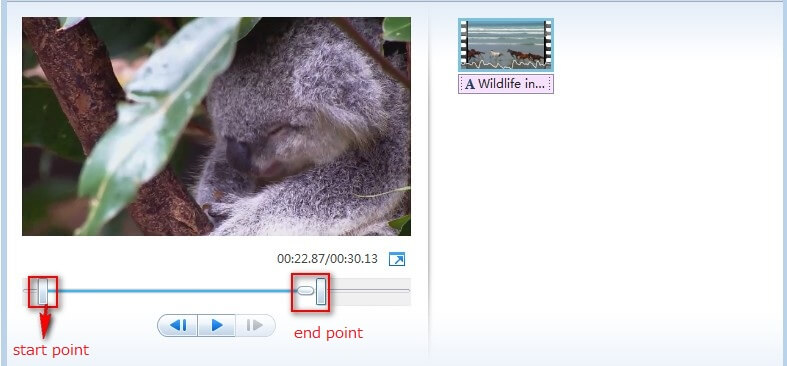Click the koala video preview pane
The height and width of the screenshot is (366, 787).
click(216, 127)
